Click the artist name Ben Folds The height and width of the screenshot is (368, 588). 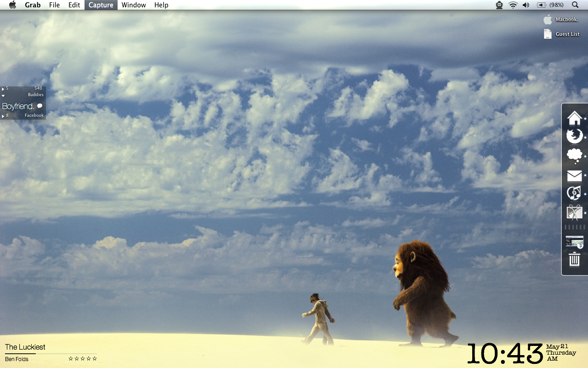[x=17, y=359]
